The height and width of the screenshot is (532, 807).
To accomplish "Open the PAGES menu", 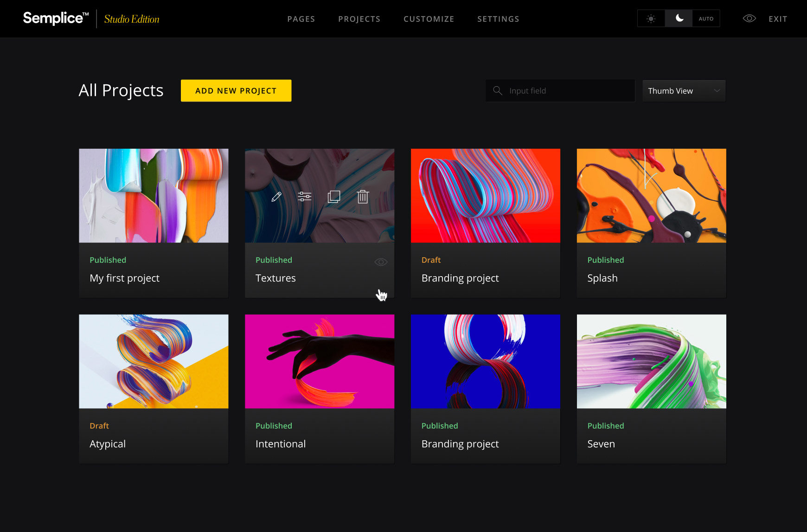I will coord(301,19).
